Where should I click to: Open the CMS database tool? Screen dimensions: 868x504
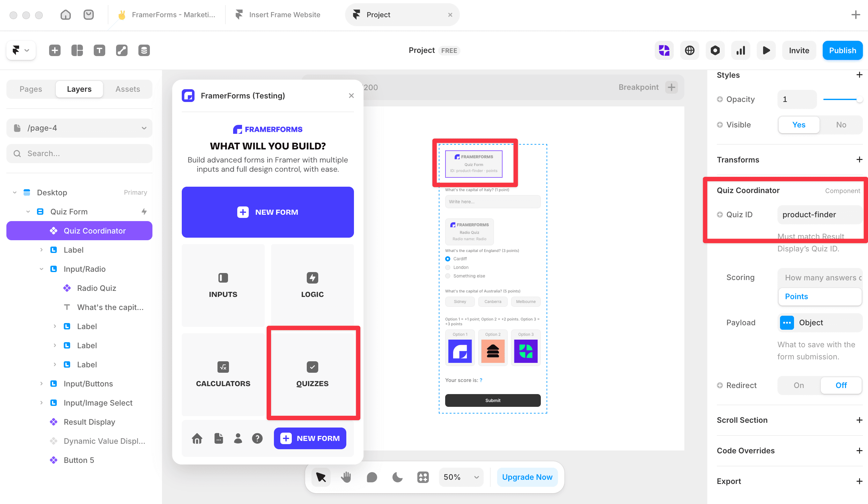pyautogui.click(x=144, y=50)
